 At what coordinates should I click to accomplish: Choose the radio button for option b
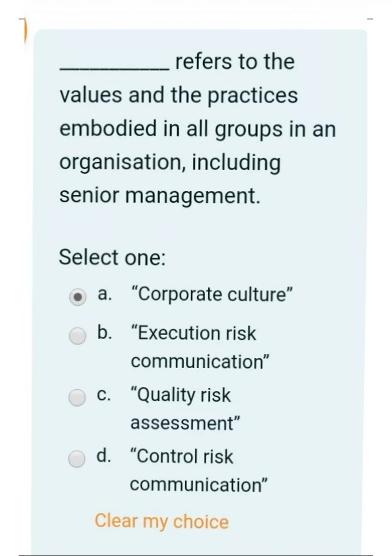pyautogui.click(x=77, y=336)
